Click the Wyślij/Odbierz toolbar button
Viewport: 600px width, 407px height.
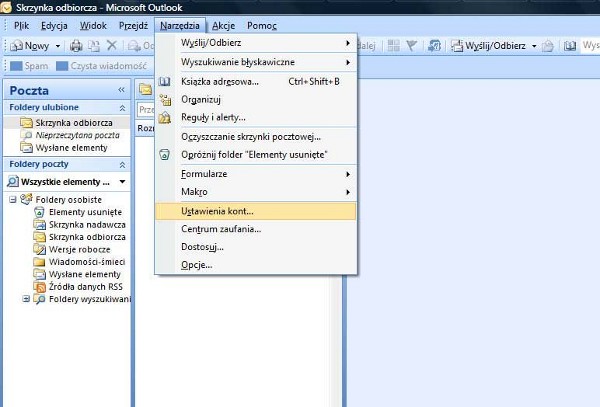point(489,46)
